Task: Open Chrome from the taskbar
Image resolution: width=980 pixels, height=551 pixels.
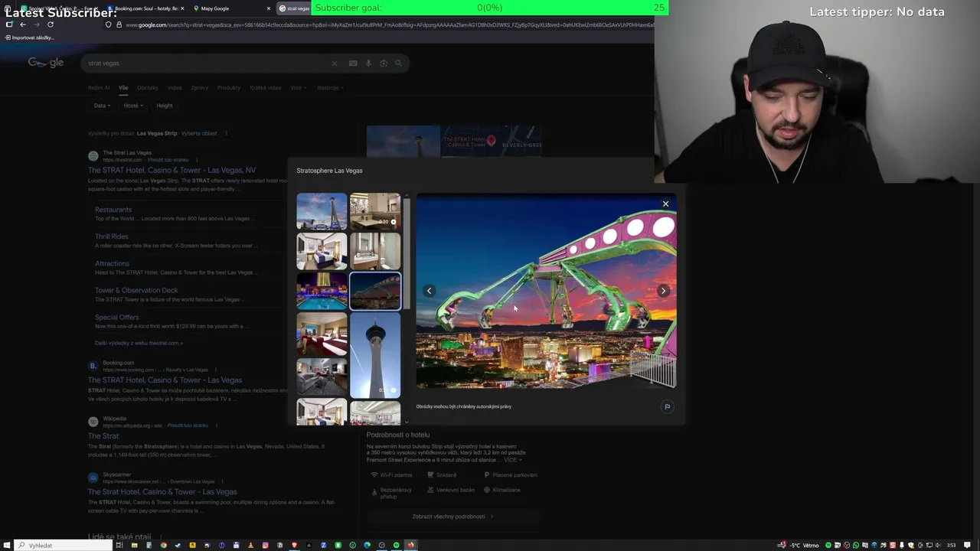Action: click(163, 546)
